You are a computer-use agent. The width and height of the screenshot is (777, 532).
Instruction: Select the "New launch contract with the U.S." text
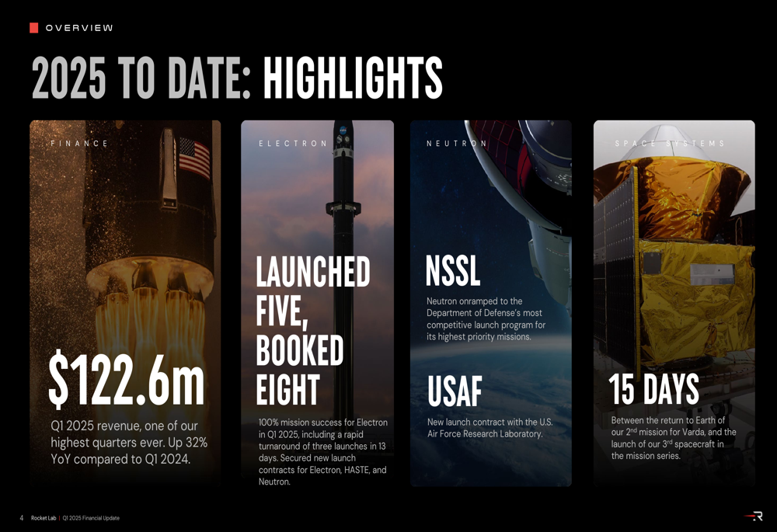tap(490, 428)
